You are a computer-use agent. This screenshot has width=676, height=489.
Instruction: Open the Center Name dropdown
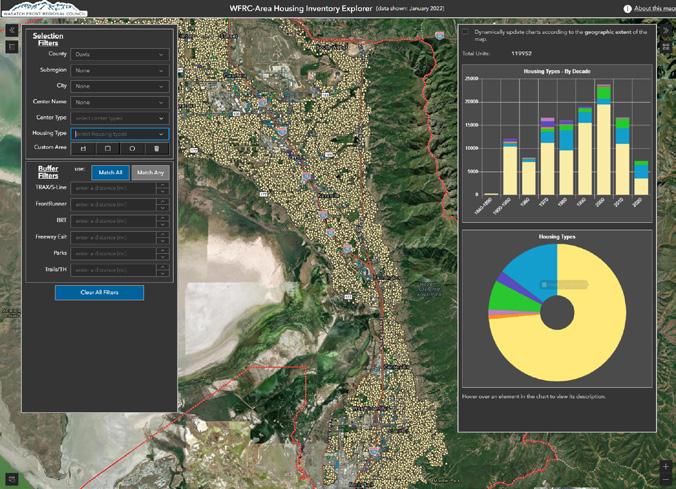coord(120,102)
